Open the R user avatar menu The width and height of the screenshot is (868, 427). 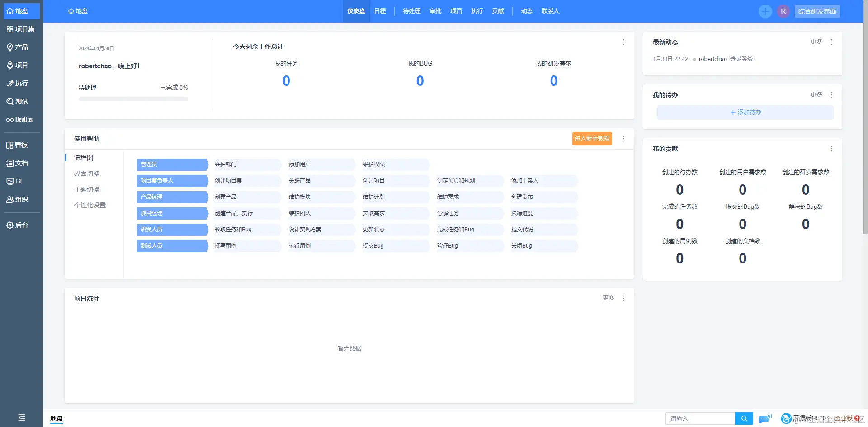pos(783,11)
